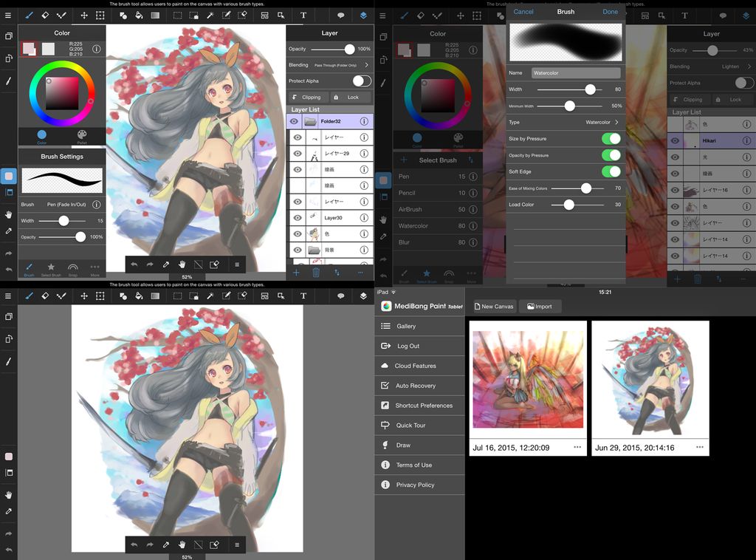This screenshot has width=756, height=560.
Task: Adjust the top-left Layer Opacity slider handle
Action: [x=349, y=49]
